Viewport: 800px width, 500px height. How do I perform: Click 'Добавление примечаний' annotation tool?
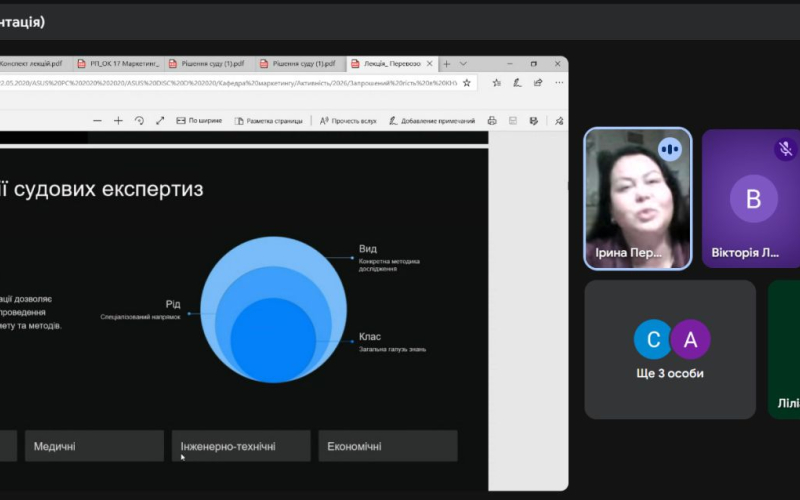tap(432, 121)
